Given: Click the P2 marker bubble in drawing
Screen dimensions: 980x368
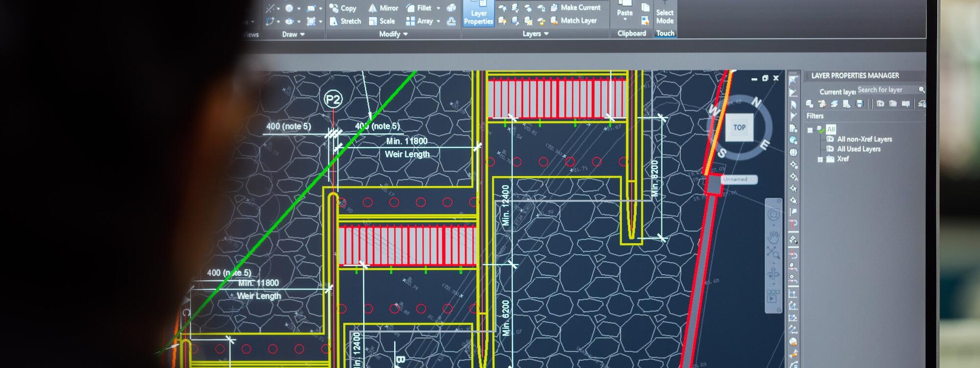Looking at the screenshot, I should click(x=333, y=100).
